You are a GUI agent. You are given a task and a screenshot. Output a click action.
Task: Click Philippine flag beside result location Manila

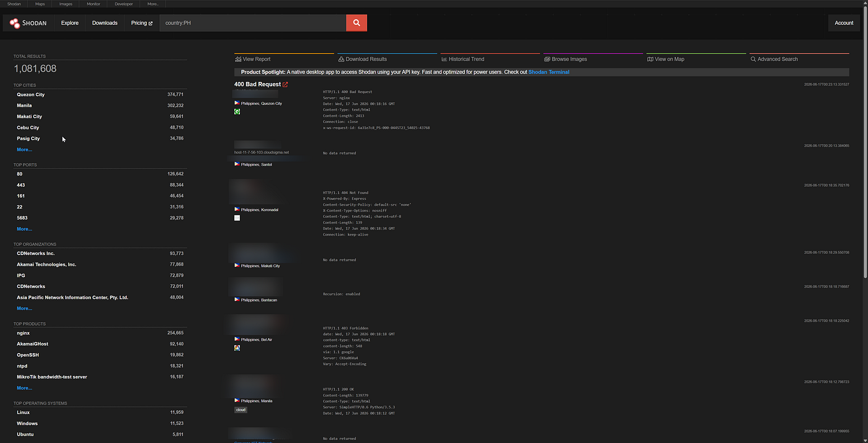tap(237, 401)
